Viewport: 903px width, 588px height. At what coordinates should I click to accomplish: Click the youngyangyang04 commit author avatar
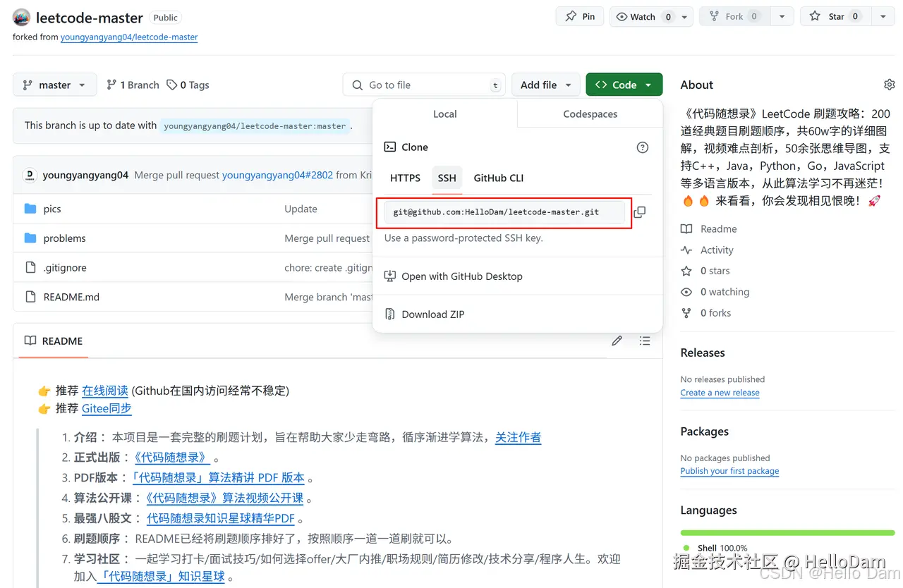pyautogui.click(x=30, y=175)
